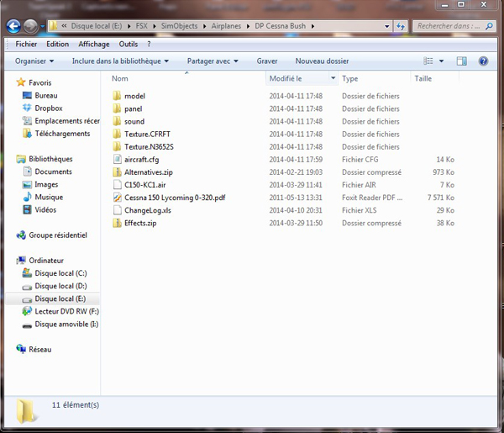Image resolution: width=504 pixels, height=433 pixels.
Task: Open the Affichage menu
Action: click(x=94, y=44)
